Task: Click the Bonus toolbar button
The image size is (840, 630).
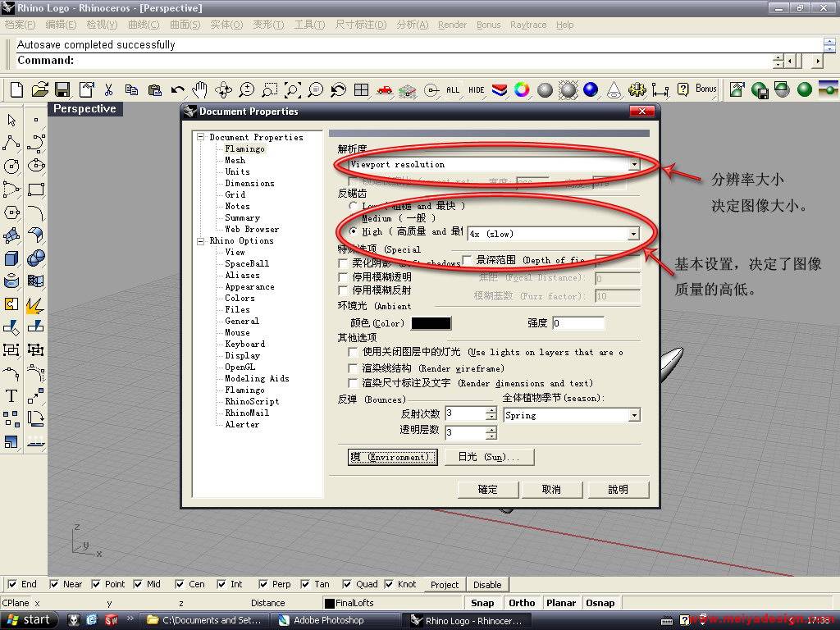Action: coord(706,89)
